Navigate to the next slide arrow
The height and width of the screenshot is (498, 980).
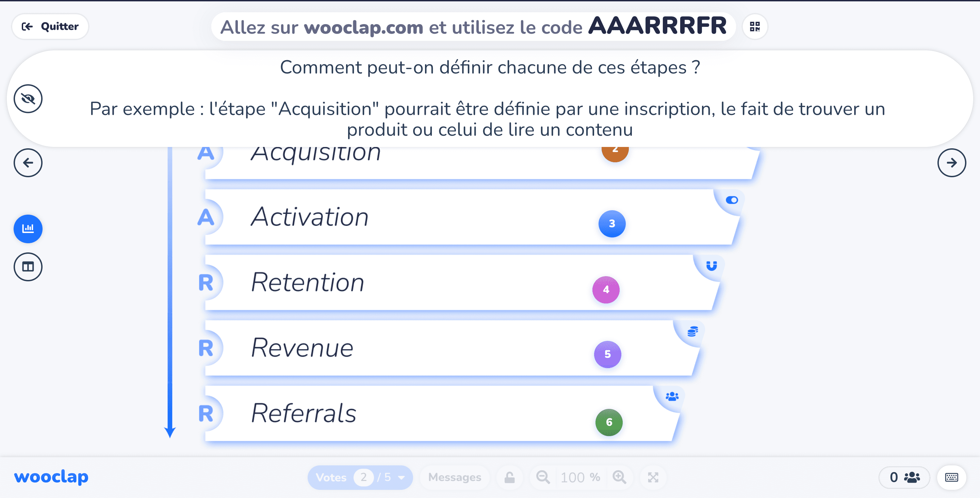click(x=952, y=163)
